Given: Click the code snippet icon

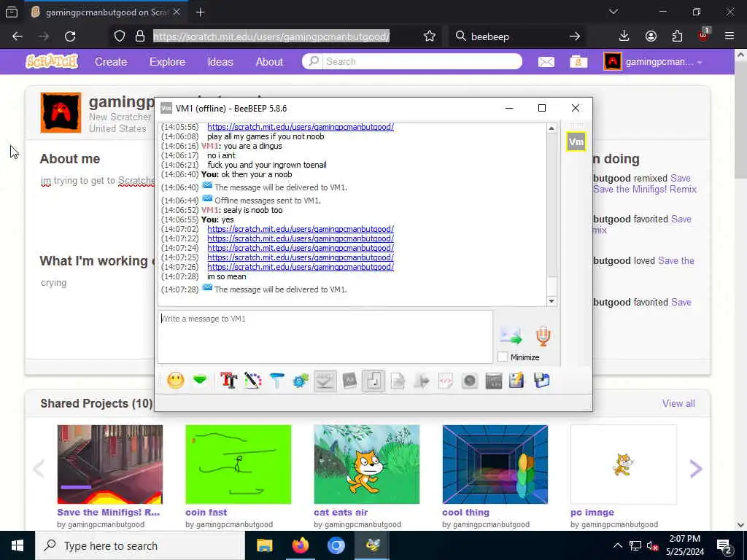Looking at the screenshot, I should (x=446, y=381).
